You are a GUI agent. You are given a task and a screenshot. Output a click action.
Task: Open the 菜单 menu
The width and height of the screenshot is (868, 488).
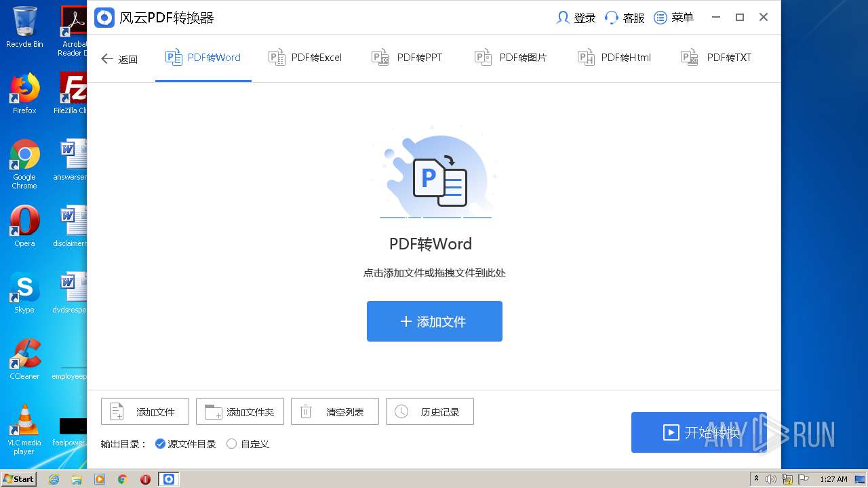pos(673,18)
